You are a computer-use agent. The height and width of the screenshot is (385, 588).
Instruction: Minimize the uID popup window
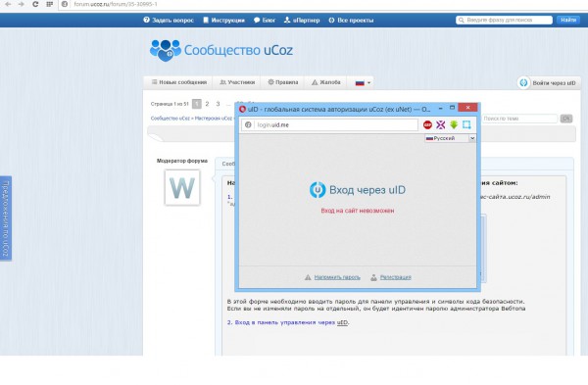coord(441,108)
